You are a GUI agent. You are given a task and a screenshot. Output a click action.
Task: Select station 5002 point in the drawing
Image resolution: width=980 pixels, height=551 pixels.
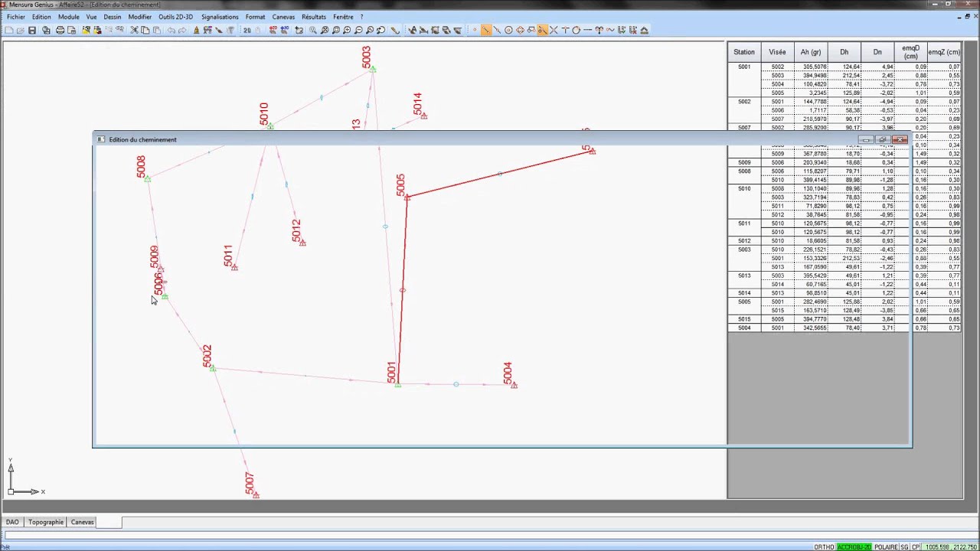click(x=212, y=369)
